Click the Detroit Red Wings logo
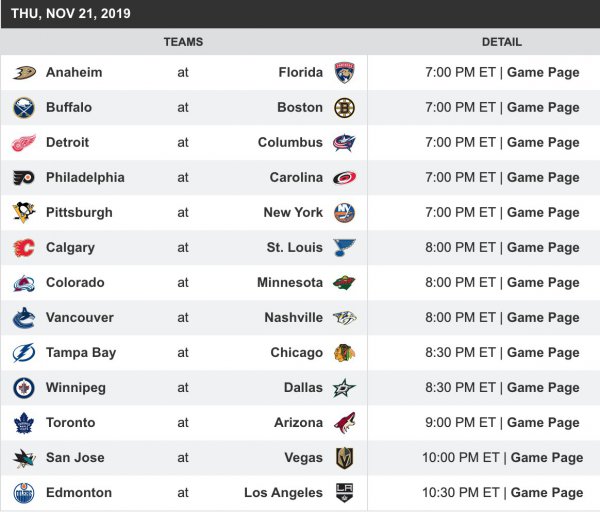This screenshot has height=512, width=600. pyautogui.click(x=24, y=142)
